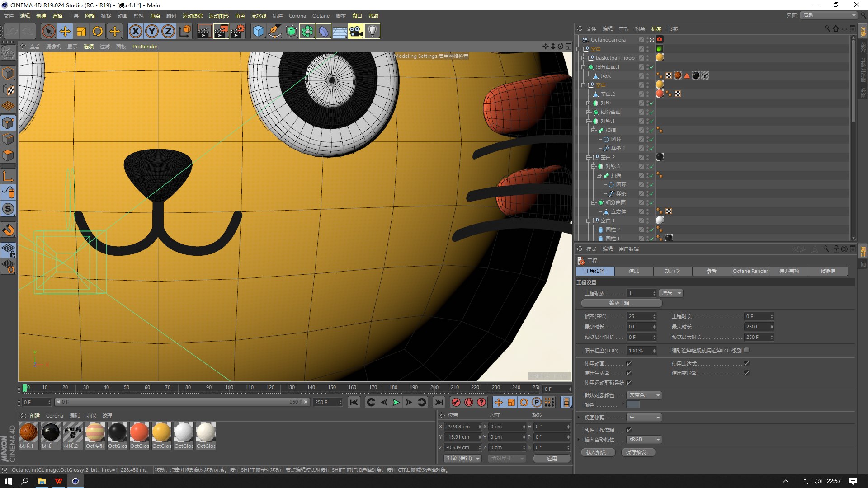
Task: Toggle the X-axis lock icon
Action: pyautogui.click(x=135, y=32)
